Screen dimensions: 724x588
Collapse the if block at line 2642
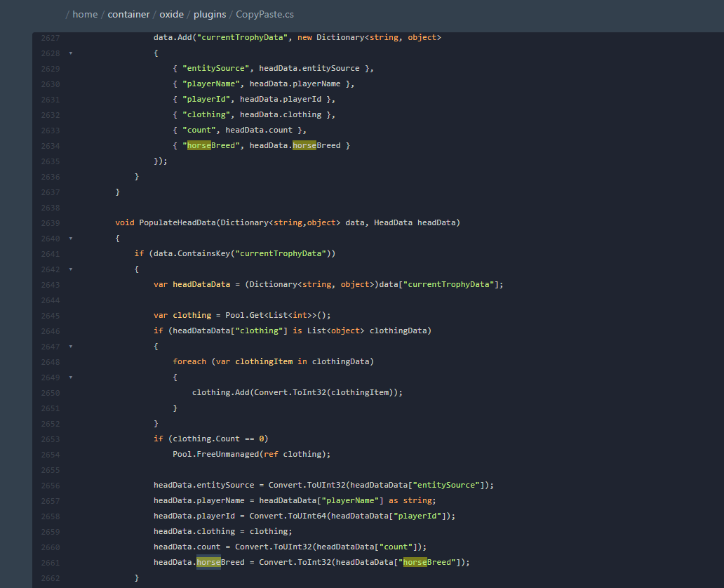coord(70,269)
